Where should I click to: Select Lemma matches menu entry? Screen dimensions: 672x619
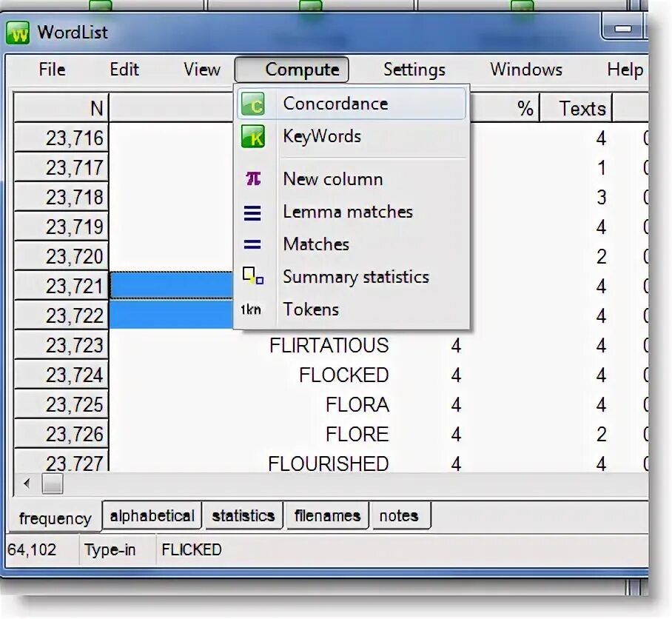(352, 212)
